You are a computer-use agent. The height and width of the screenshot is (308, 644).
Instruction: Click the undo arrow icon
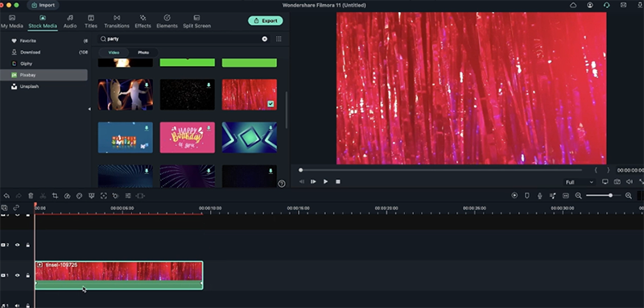pos(6,196)
